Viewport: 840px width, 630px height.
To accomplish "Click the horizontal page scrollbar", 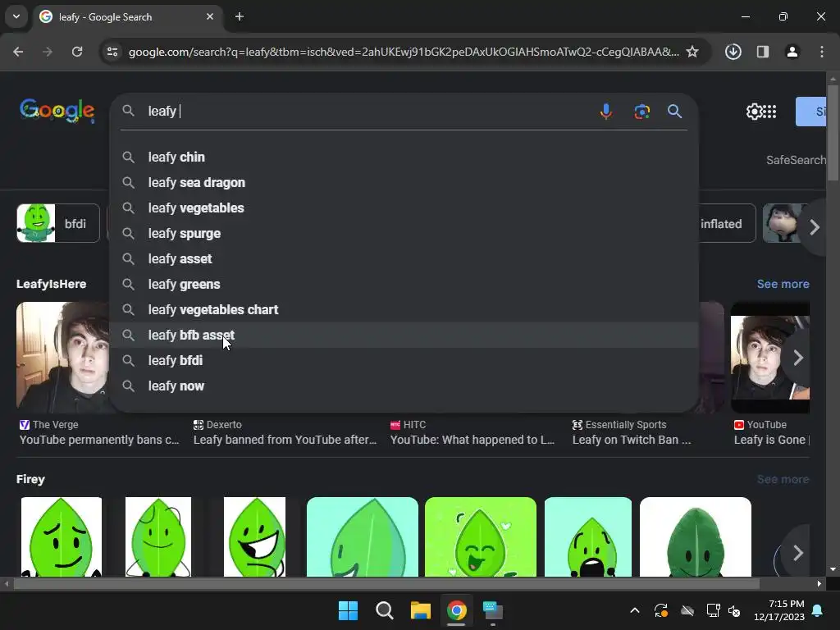I will pos(386,583).
